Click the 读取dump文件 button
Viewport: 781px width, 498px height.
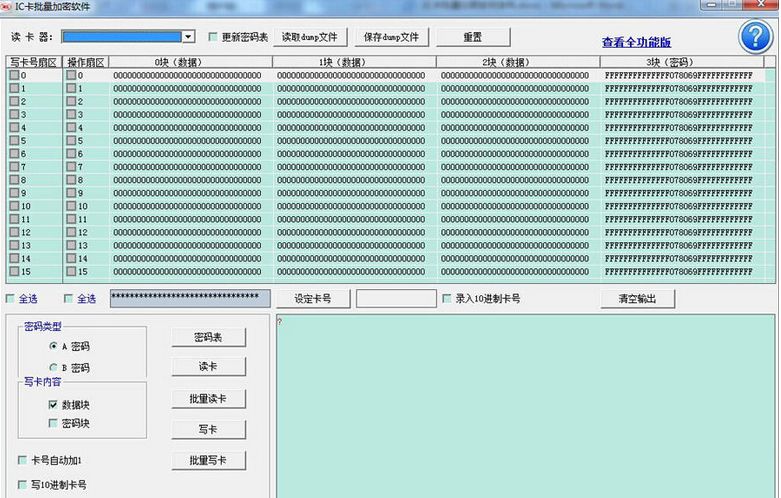[309, 37]
